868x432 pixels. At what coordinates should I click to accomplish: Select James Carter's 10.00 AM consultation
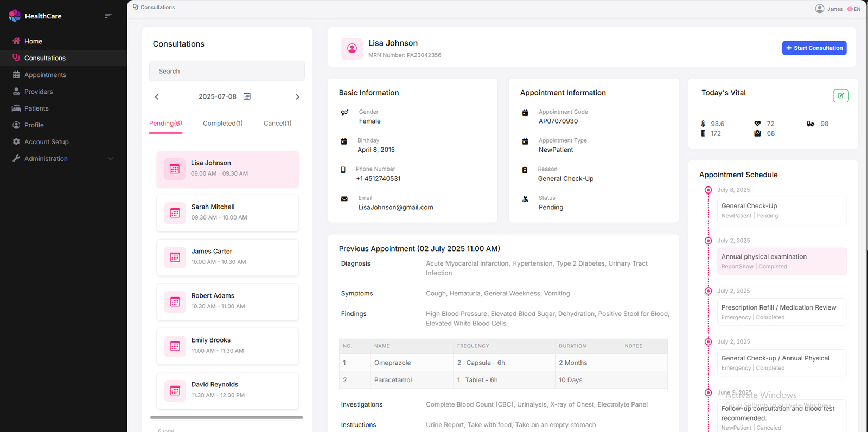227,257
